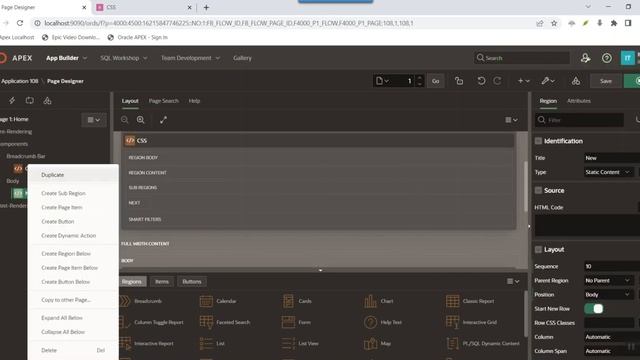This screenshot has height=360, width=640.
Task: Reload the browser page
Action: [x=20, y=23]
